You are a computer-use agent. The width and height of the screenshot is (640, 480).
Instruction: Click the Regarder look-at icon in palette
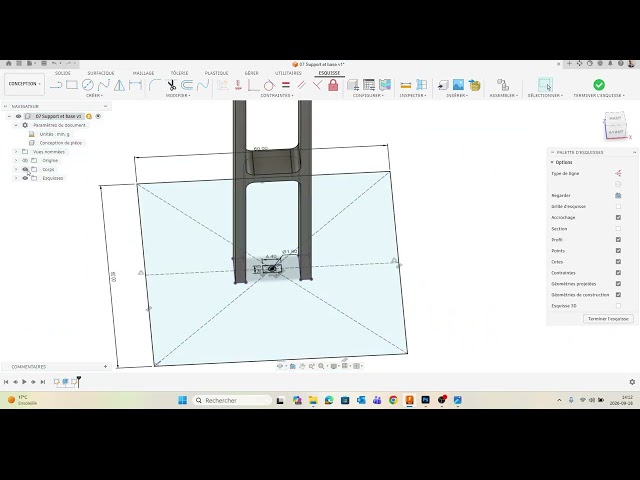(618, 196)
